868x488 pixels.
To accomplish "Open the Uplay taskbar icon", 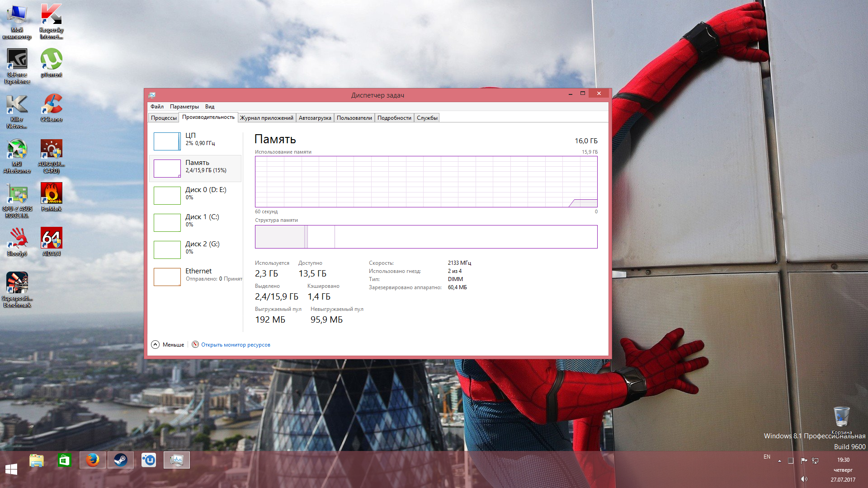I will pos(149,460).
